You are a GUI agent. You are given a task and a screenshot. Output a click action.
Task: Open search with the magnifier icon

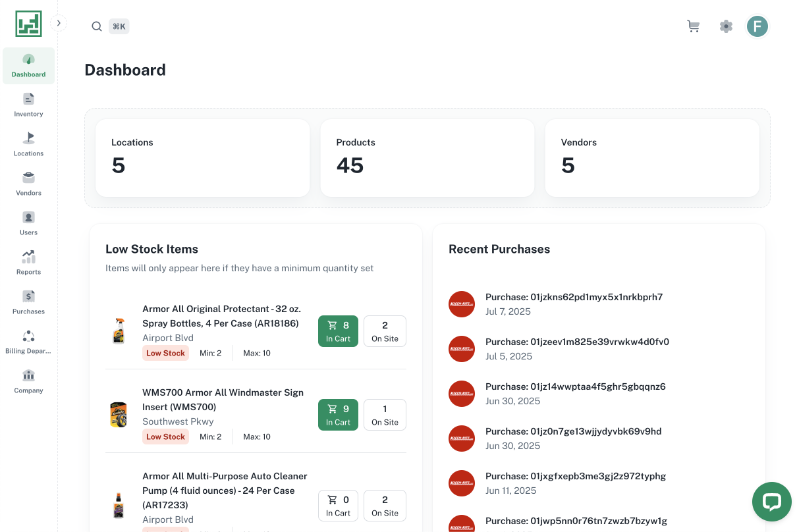pos(97,26)
